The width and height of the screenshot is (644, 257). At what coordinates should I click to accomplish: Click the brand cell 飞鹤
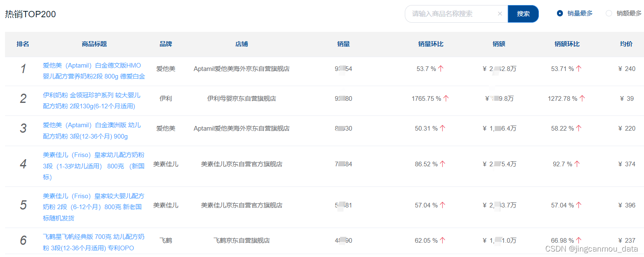(x=166, y=241)
